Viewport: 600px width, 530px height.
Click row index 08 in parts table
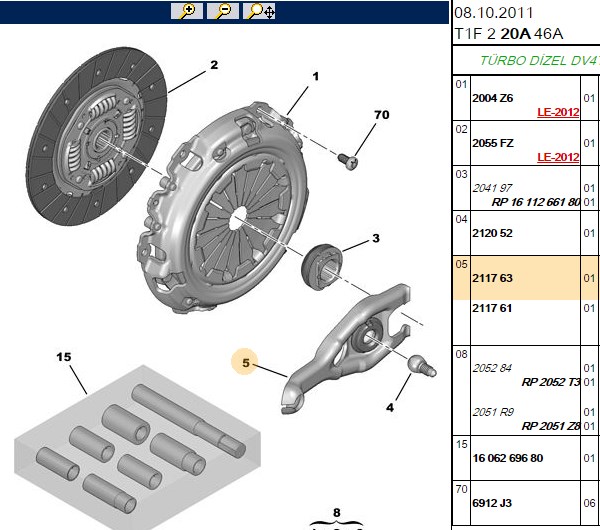461,354
